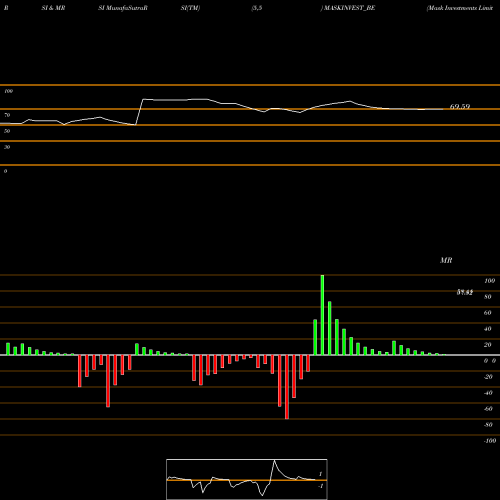Click the -1 label in the mini chart
The height and width of the screenshot is (500, 500).
(321, 486)
